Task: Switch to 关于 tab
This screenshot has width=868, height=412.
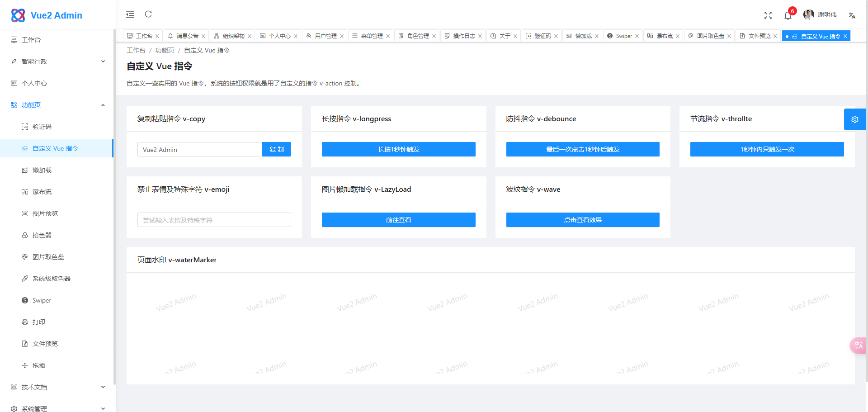Action: coord(505,36)
